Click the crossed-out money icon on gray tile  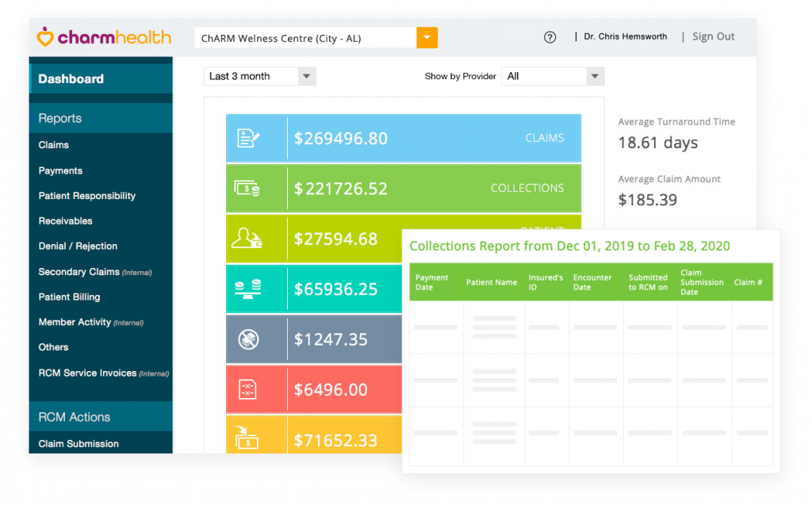[248, 339]
